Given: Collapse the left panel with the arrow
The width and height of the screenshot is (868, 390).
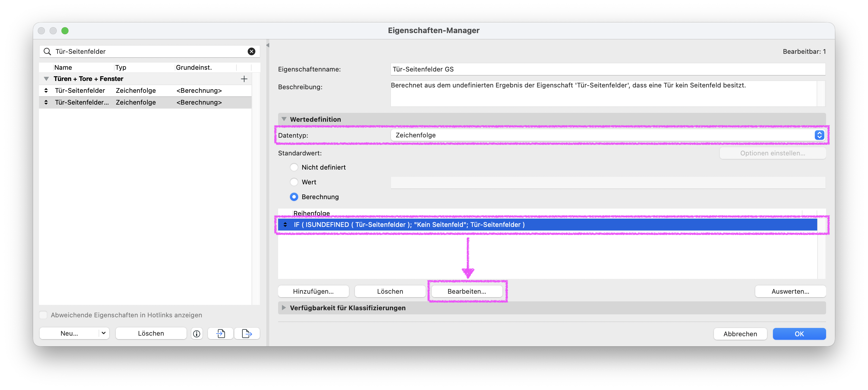Looking at the screenshot, I should point(267,45).
